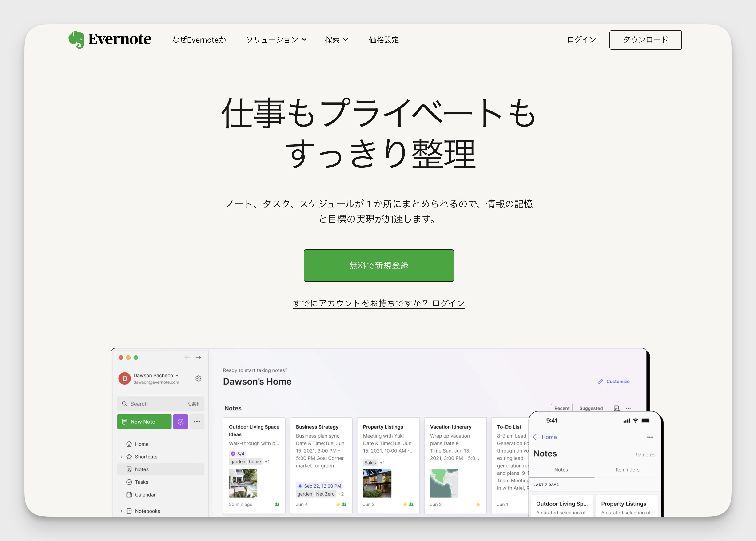756x541 pixels.
Task: Click the forward arrow in app sidebar
Action: 199,358
